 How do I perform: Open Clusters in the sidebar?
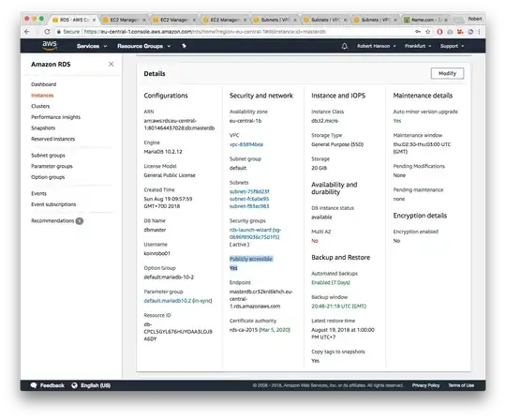point(40,106)
